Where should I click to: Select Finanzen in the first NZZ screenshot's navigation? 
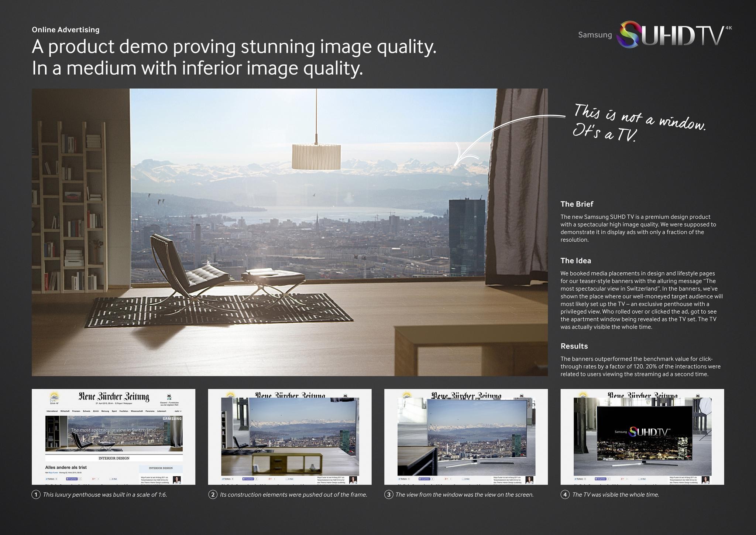(76, 411)
